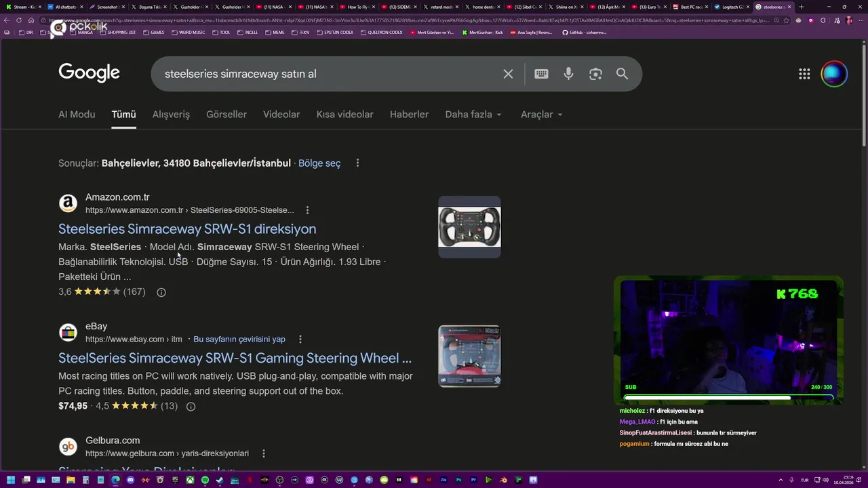Open the Google account avatar menu
Image resolution: width=868 pixels, height=488 pixels.
834,74
